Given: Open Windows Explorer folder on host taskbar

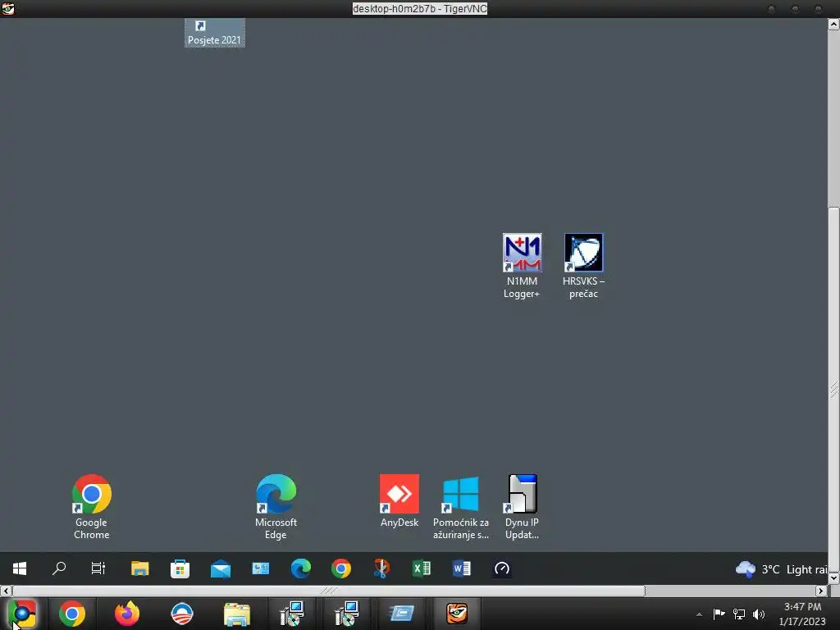Looking at the screenshot, I should pyautogui.click(x=237, y=614).
